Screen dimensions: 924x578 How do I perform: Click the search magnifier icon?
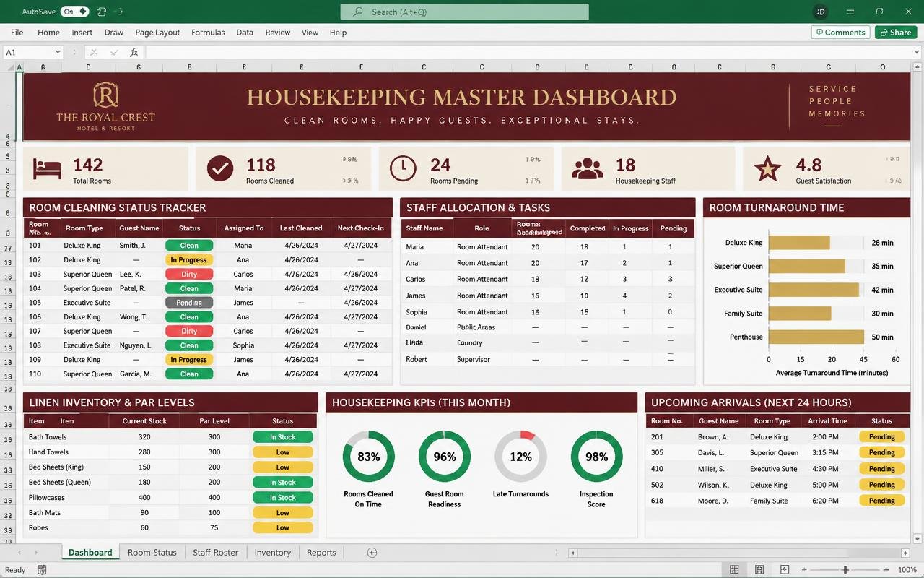[358, 12]
